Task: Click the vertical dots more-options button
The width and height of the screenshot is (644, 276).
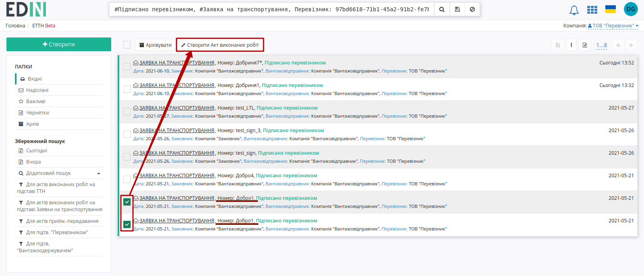Action: pos(571,45)
